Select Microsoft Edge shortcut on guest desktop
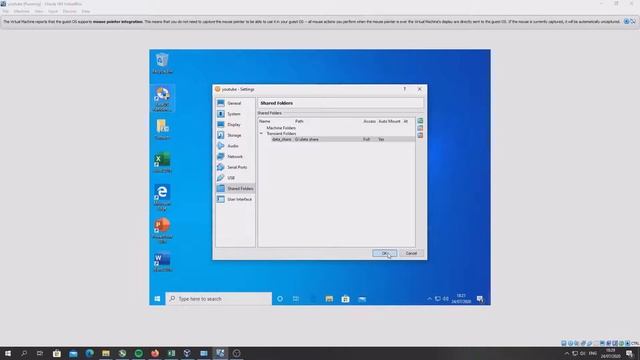Viewport: 640px width, 360px height. (162, 197)
